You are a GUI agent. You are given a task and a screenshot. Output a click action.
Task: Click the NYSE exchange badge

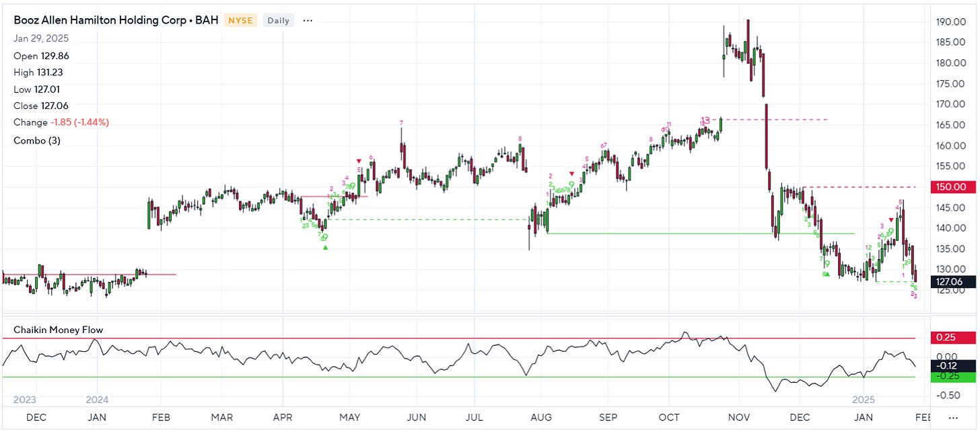tap(240, 20)
